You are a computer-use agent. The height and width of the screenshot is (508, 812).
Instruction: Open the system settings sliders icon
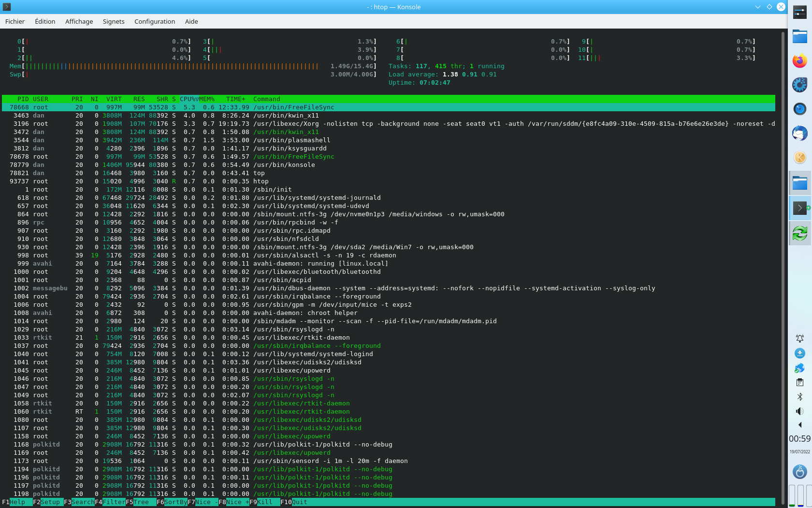point(800,12)
